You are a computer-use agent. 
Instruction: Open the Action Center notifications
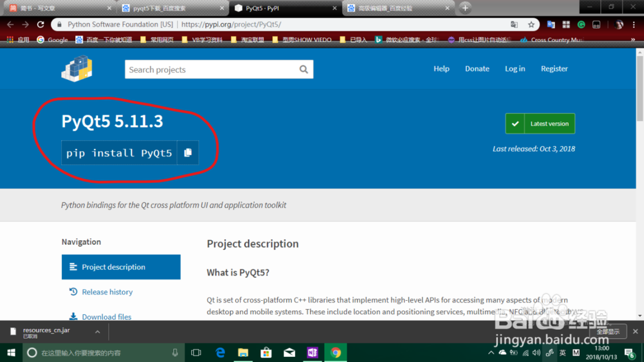point(629,352)
